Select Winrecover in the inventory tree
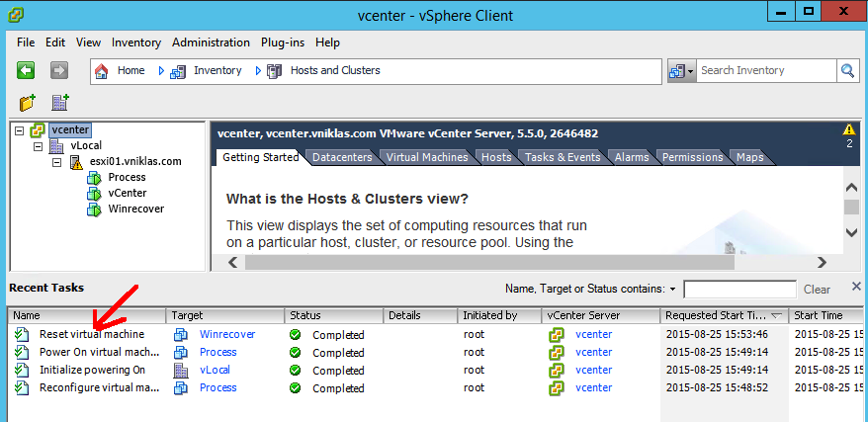 pyautogui.click(x=136, y=210)
